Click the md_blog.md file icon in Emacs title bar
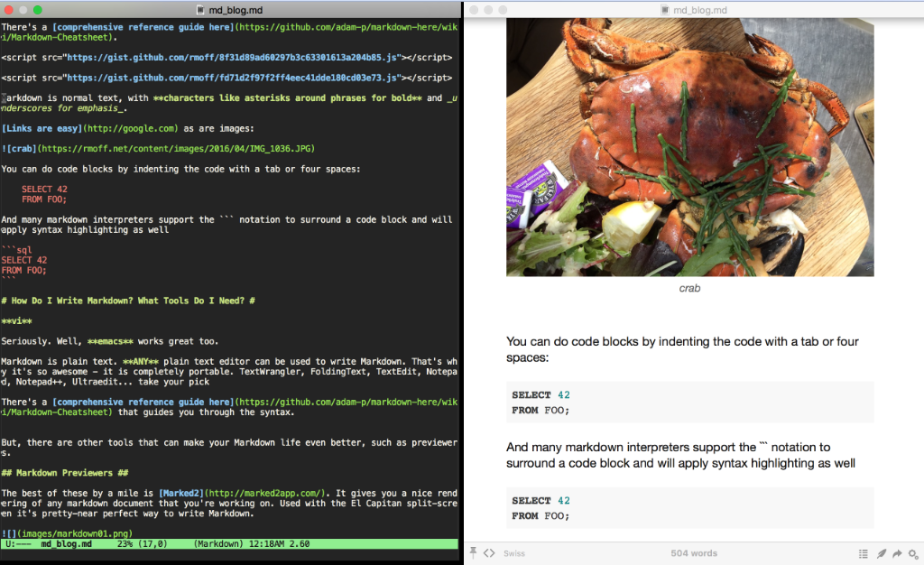924x565 pixels. [x=200, y=10]
